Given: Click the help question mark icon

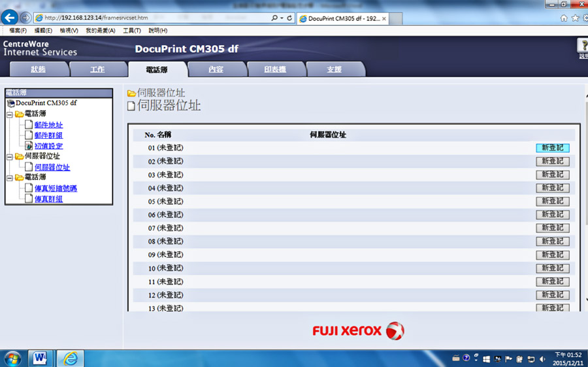Looking at the screenshot, I should 583,46.
